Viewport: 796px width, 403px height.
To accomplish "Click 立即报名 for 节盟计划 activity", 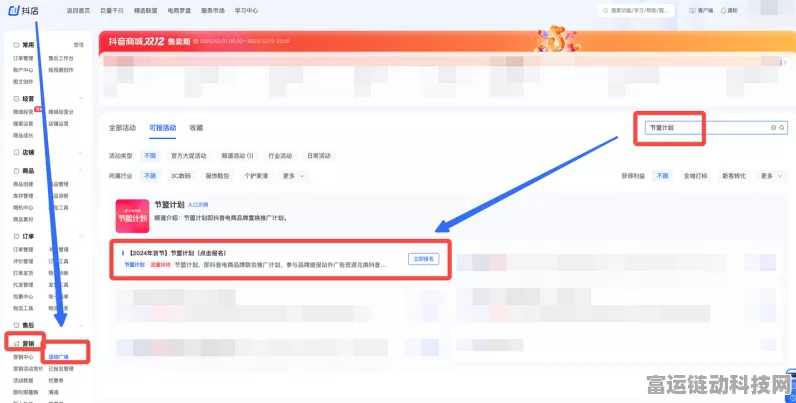I will click(424, 259).
